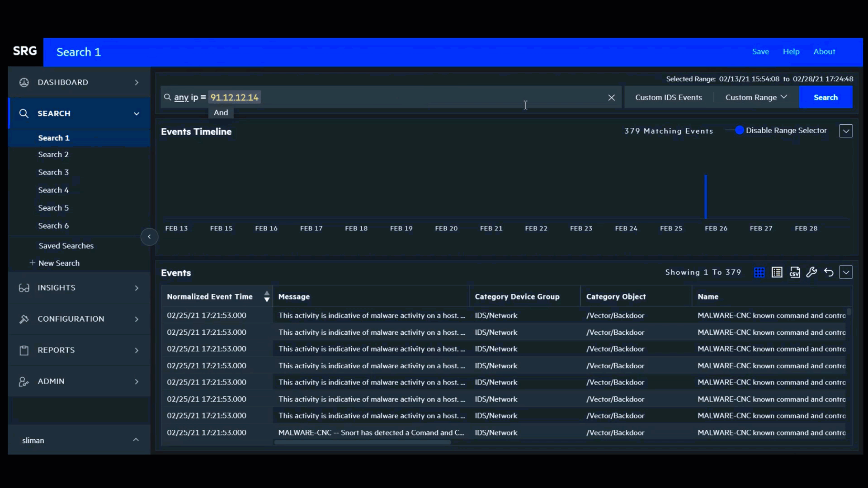Viewport: 868px width, 488px height.
Task: Click the Dashboard gauge icon
Action: [x=24, y=82]
